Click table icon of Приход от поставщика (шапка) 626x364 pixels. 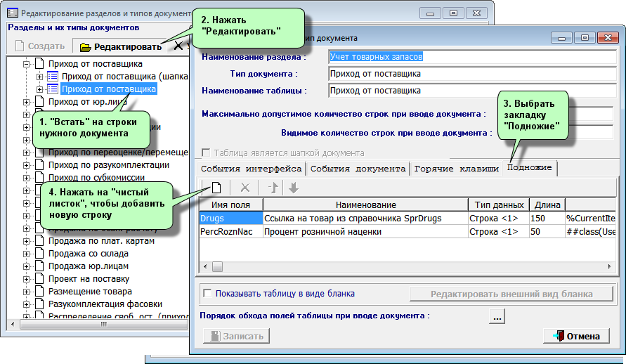pos(53,76)
